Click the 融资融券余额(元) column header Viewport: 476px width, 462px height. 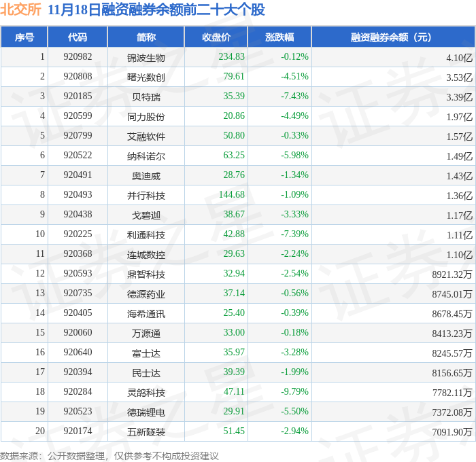[393, 37]
